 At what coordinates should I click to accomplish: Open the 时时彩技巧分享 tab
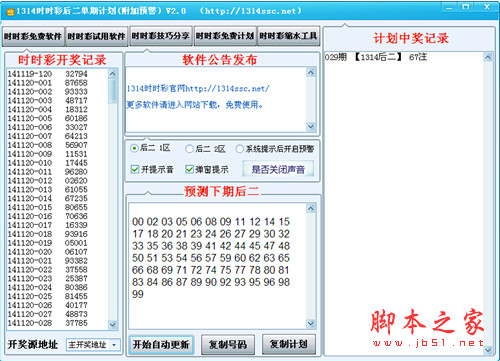tap(161, 35)
